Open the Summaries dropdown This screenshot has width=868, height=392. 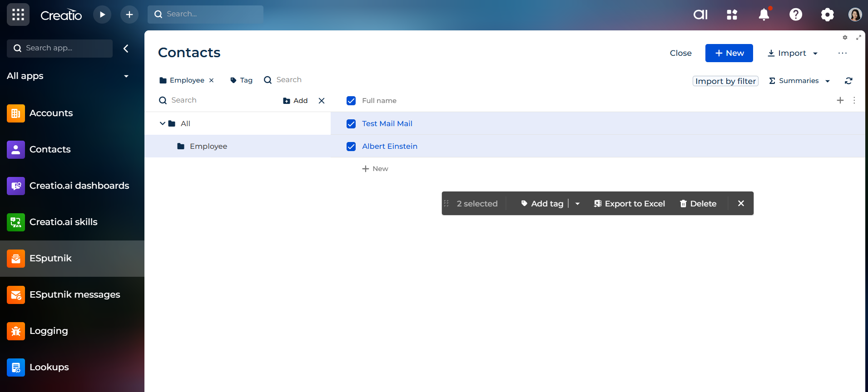pos(799,81)
